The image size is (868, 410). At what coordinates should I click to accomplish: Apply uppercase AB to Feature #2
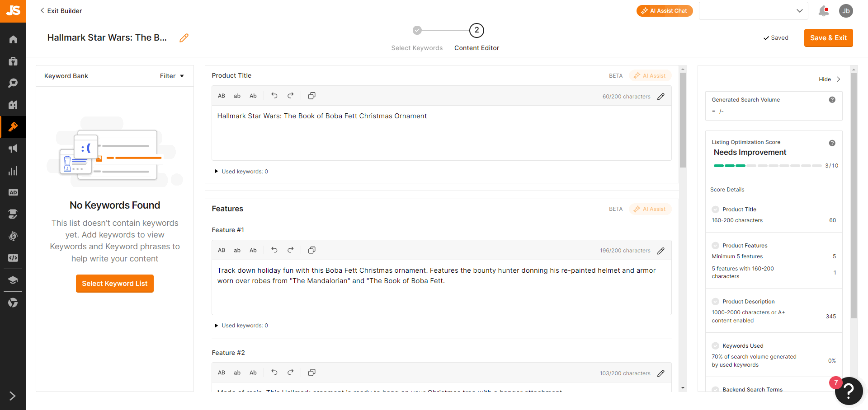[222, 373]
